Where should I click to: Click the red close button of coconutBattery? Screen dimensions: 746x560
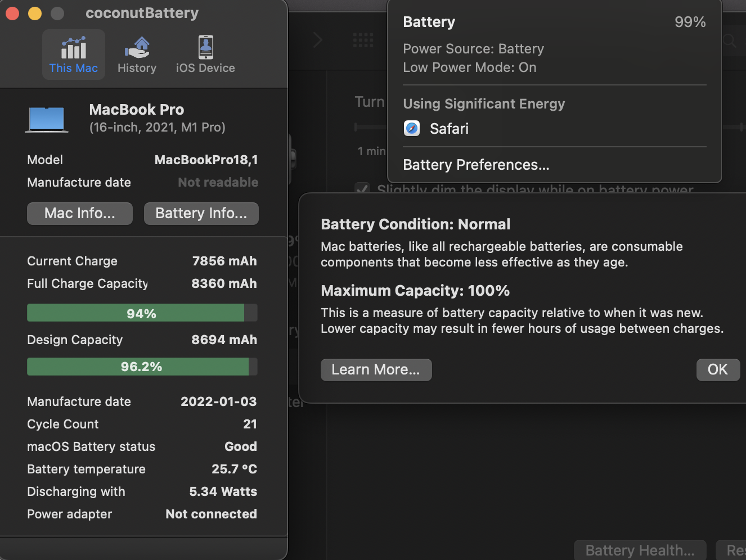pyautogui.click(x=12, y=13)
